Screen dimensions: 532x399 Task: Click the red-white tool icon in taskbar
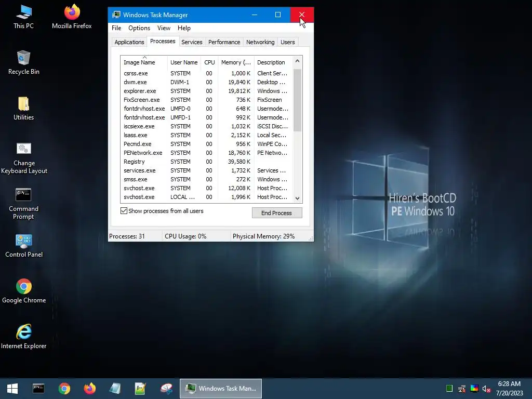pos(166,389)
